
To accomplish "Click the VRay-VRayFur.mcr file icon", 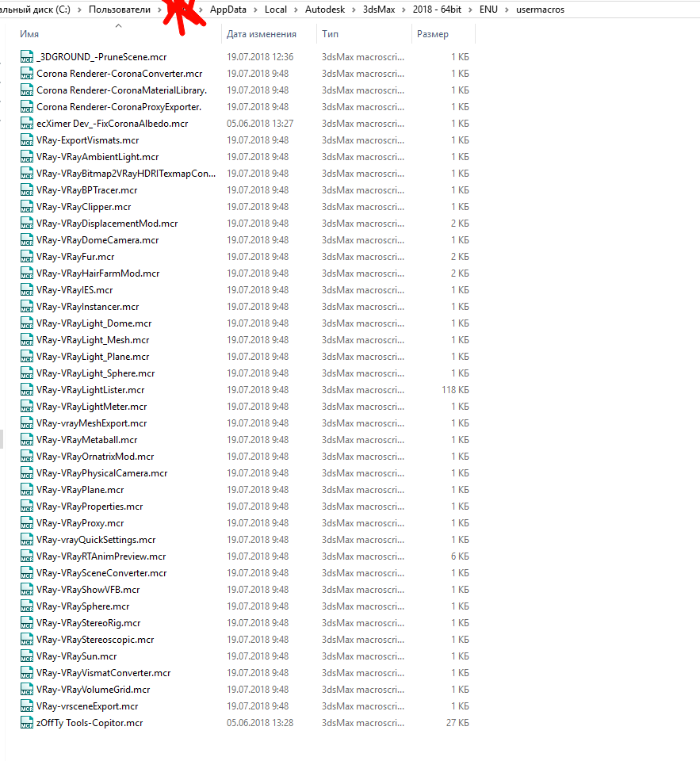I will coord(27,257).
